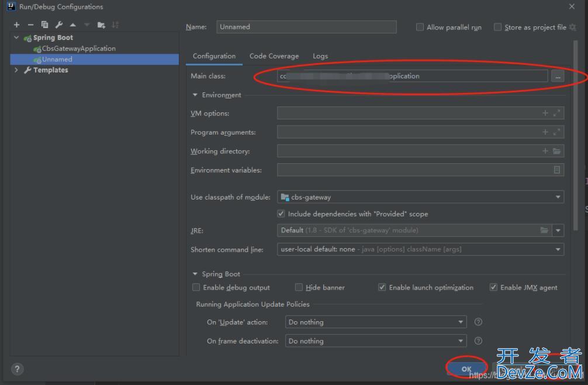Expand the Templates tree node
The height and width of the screenshot is (385, 588).
[16, 70]
